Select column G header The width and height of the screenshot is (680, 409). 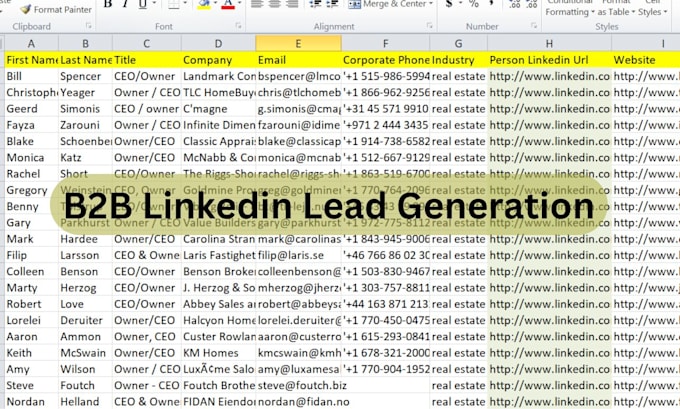[458, 43]
